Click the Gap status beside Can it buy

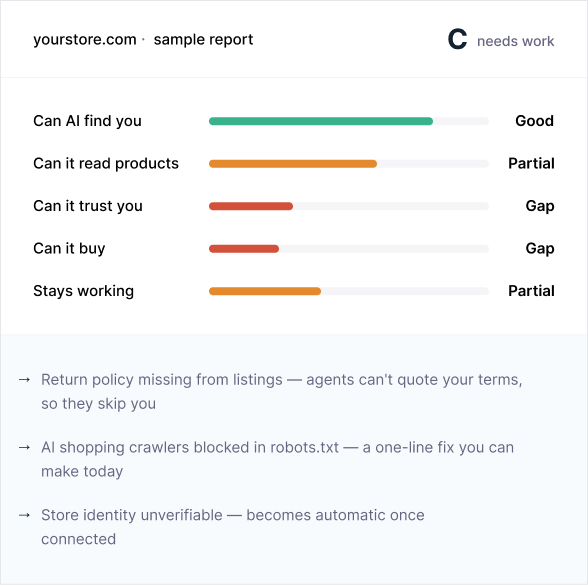[540, 249]
